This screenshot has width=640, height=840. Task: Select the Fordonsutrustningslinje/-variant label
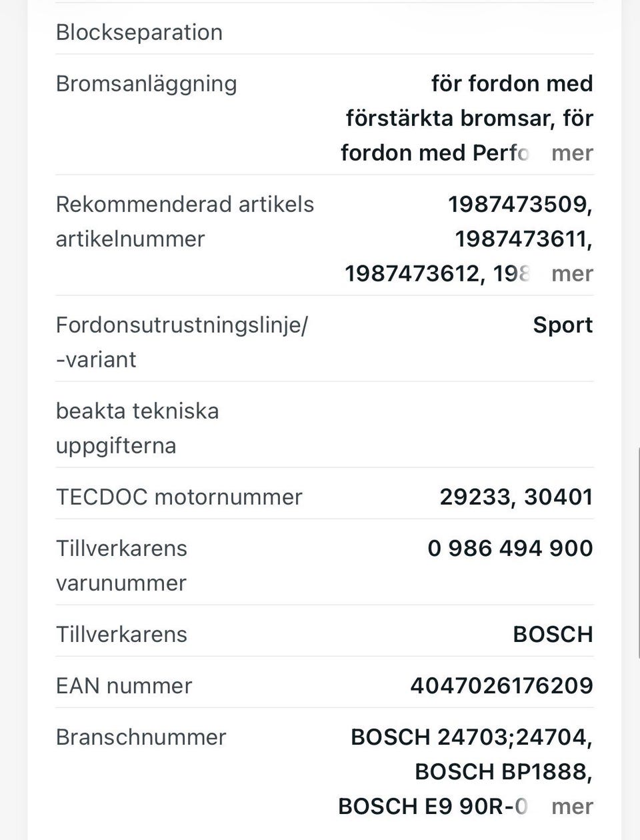(x=181, y=342)
